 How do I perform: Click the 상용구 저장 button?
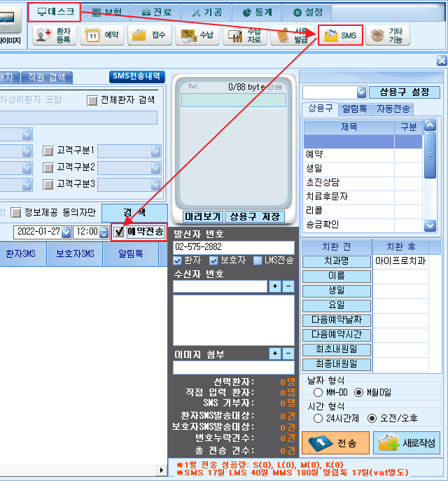click(255, 216)
